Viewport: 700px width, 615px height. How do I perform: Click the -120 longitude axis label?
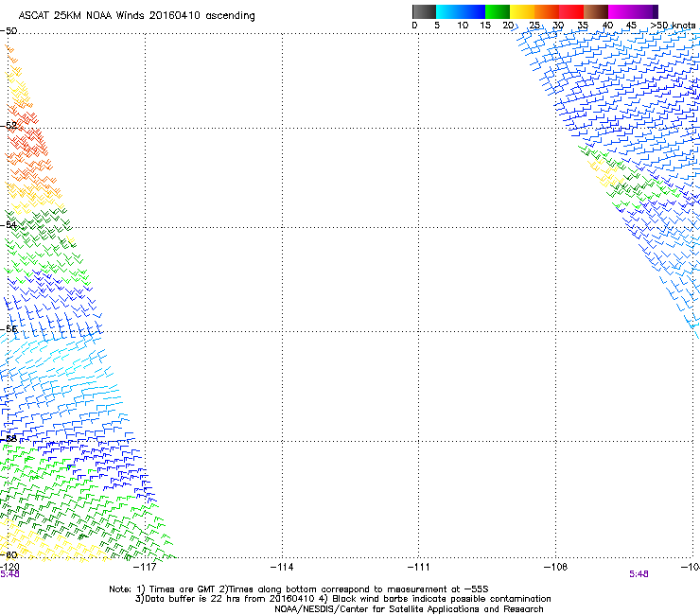pyautogui.click(x=9, y=567)
